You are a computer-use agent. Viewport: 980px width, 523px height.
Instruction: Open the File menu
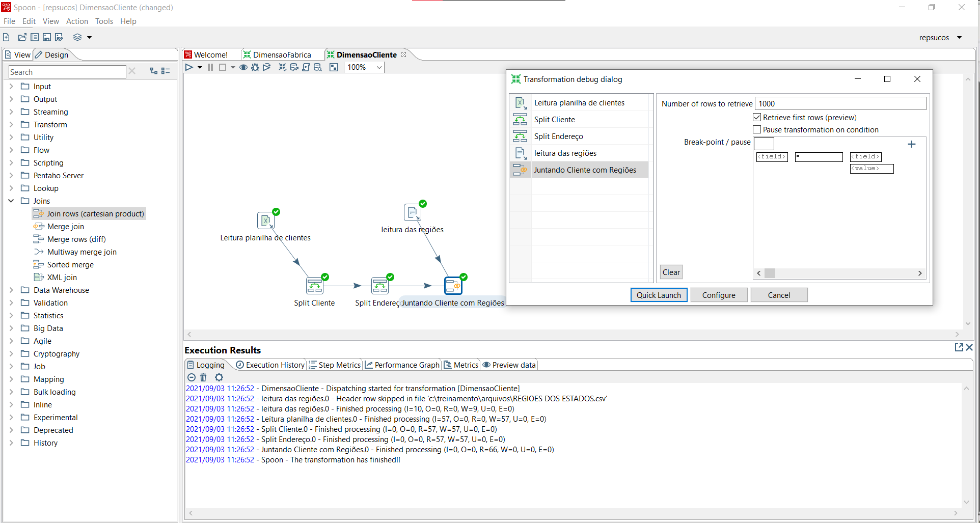pyautogui.click(x=9, y=21)
